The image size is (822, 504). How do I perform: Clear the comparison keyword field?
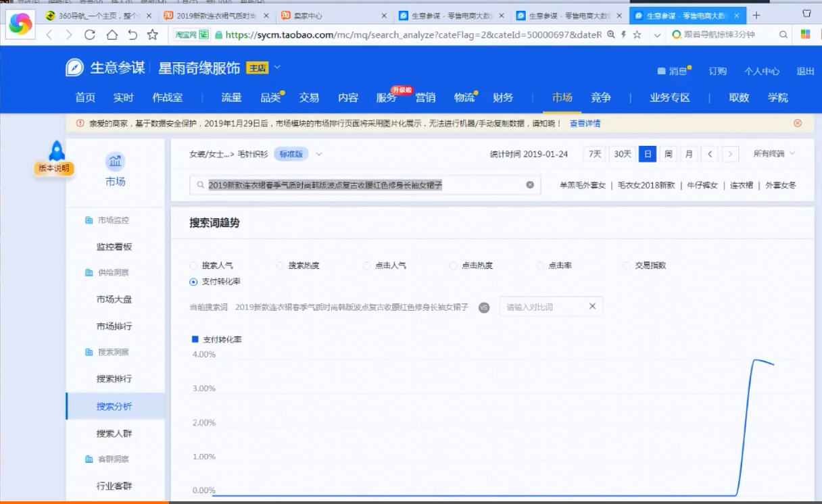tap(592, 306)
